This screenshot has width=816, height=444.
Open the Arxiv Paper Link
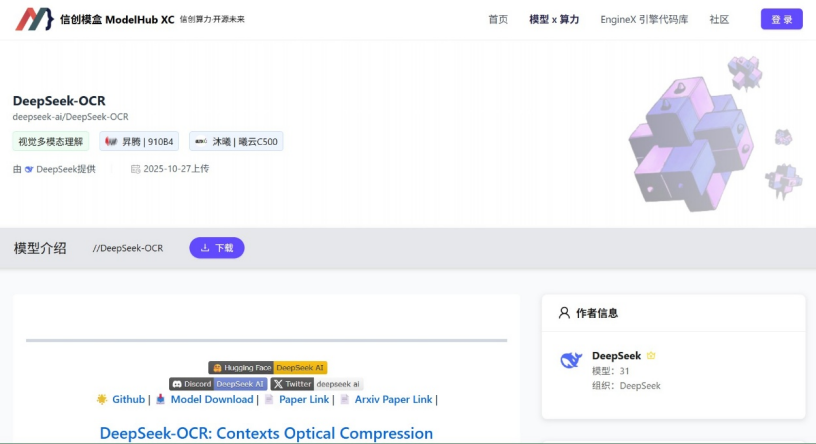393,399
